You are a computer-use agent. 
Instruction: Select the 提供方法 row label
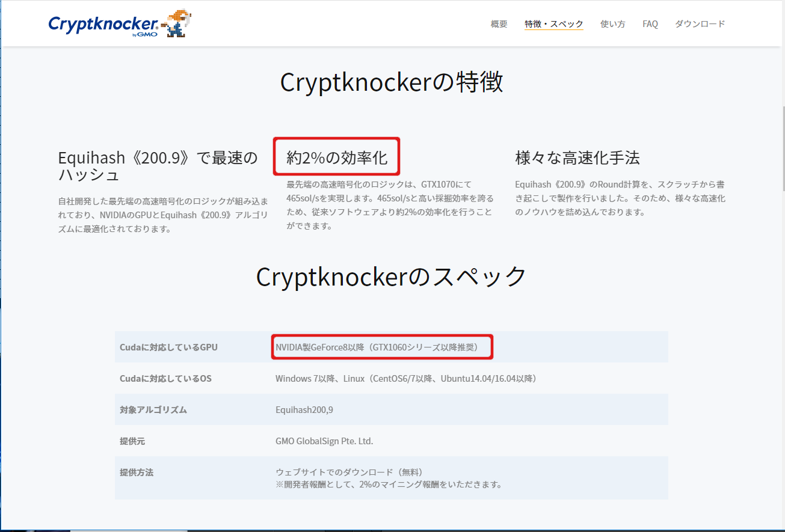137,472
